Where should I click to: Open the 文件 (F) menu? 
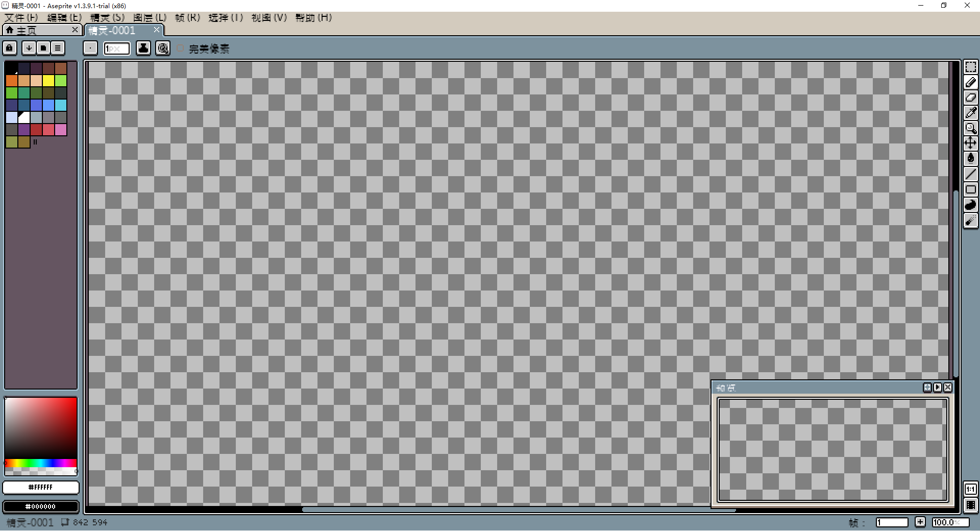[x=21, y=18]
